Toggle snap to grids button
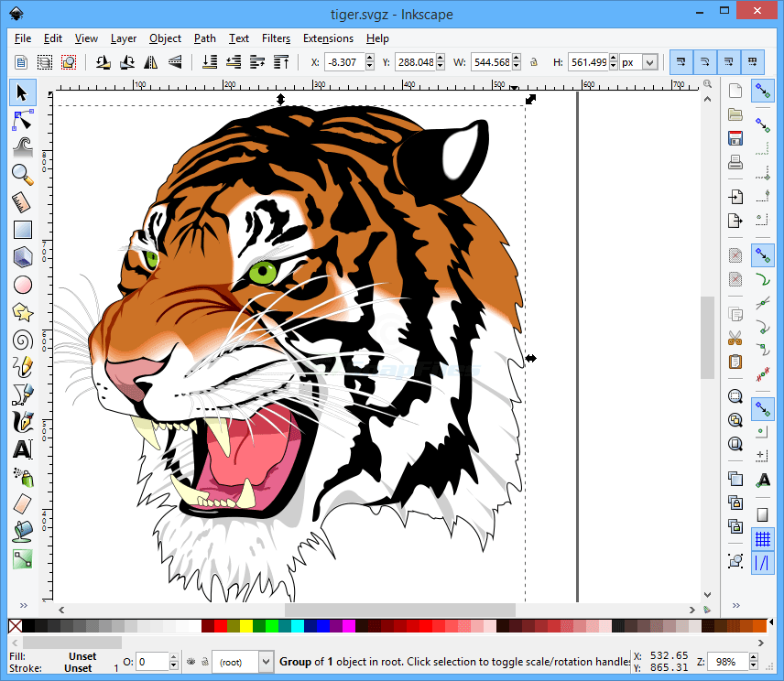784x681 pixels. [x=762, y=538]
